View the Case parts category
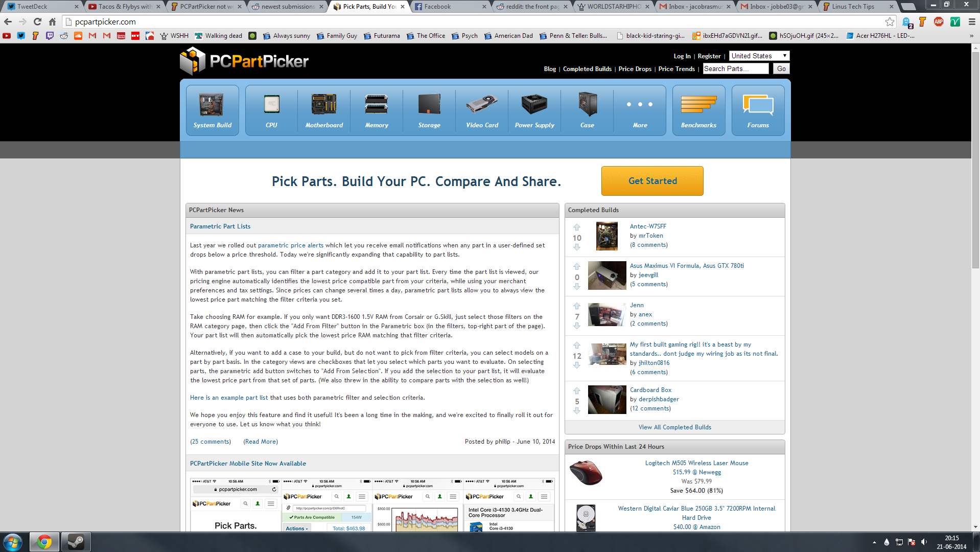The image size is (980, 552). 587,110
